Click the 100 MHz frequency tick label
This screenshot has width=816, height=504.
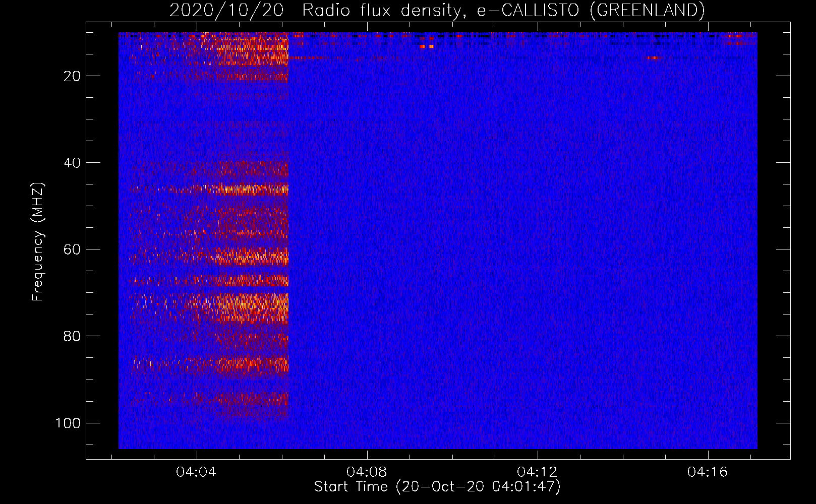pos(68,423)
